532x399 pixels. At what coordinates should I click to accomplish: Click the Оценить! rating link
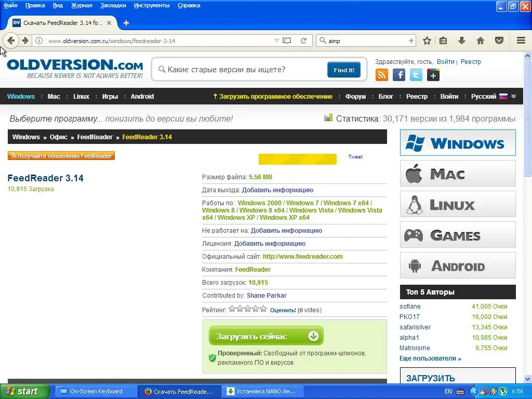283,310
